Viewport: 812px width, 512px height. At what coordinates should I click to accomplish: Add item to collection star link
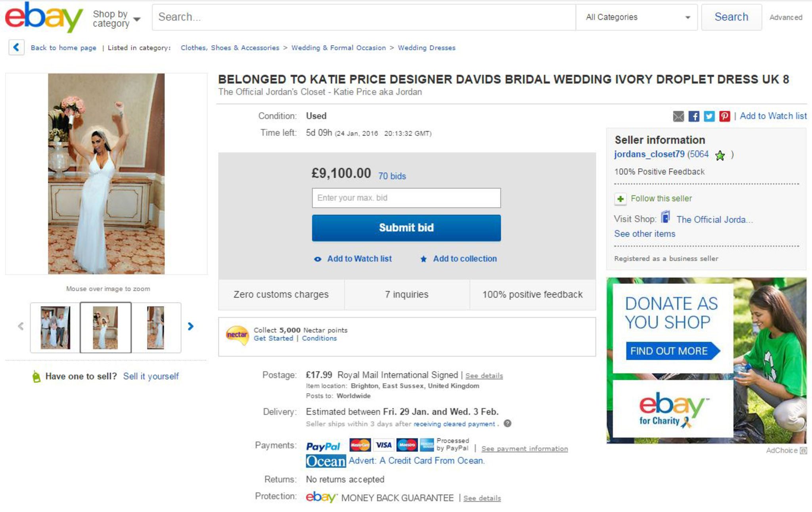point(464,259)
